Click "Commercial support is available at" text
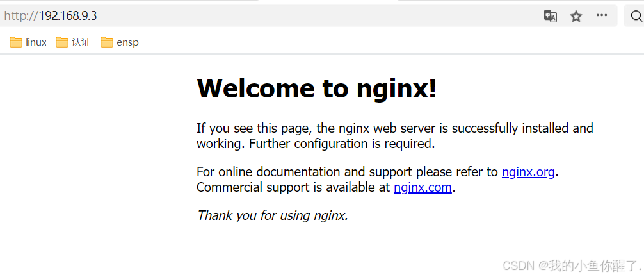 293,188
